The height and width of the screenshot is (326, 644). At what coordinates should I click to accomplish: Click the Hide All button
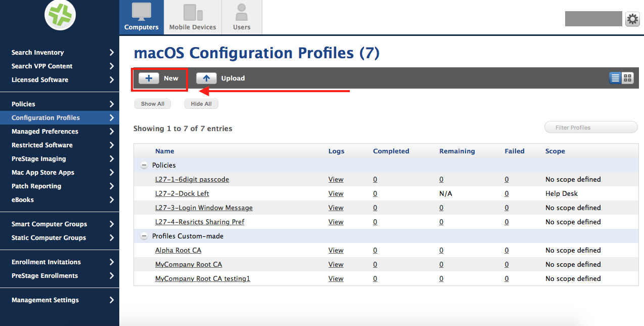201,104
